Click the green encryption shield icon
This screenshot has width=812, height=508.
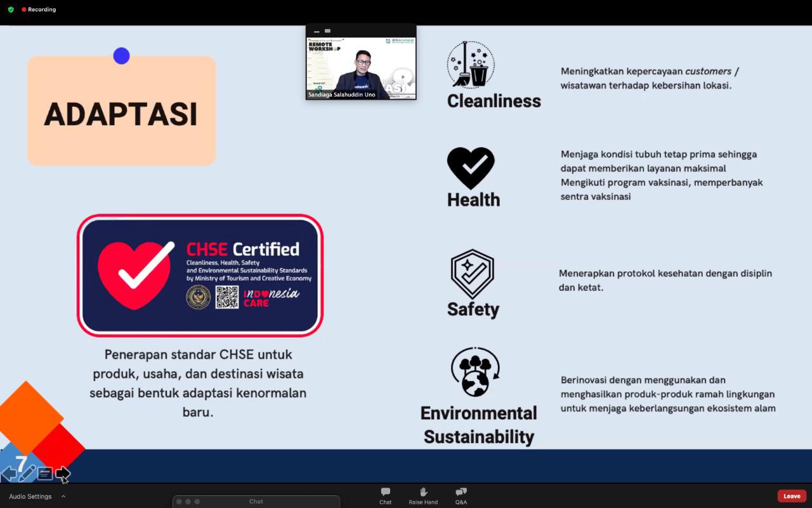pyautogui.click(x=11, y=10)
